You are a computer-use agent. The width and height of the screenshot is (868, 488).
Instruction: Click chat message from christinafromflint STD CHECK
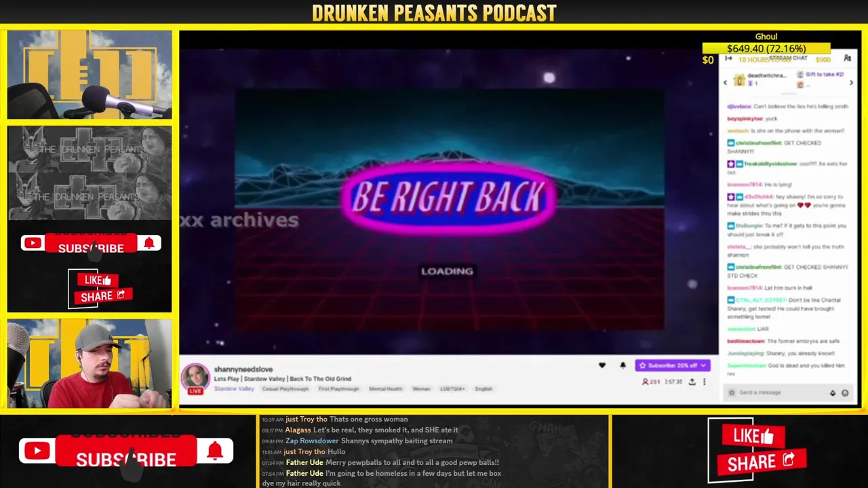coord(788,271)
